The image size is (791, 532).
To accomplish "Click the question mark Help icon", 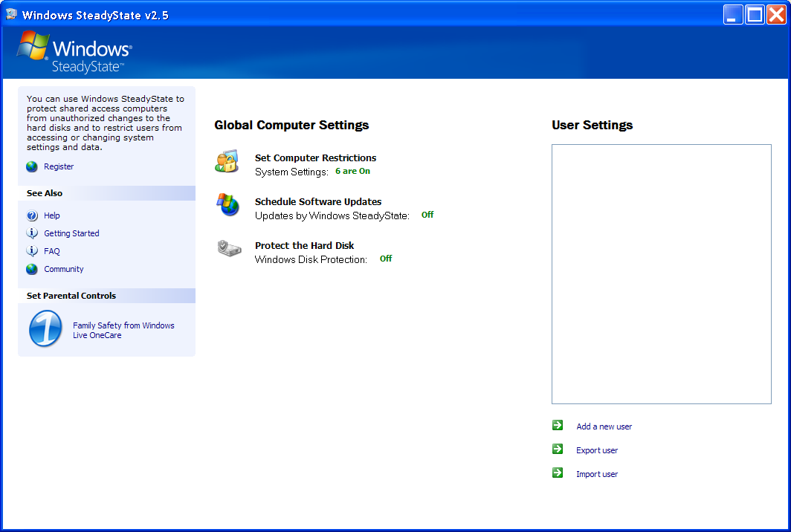I will [x=32, y=216].
